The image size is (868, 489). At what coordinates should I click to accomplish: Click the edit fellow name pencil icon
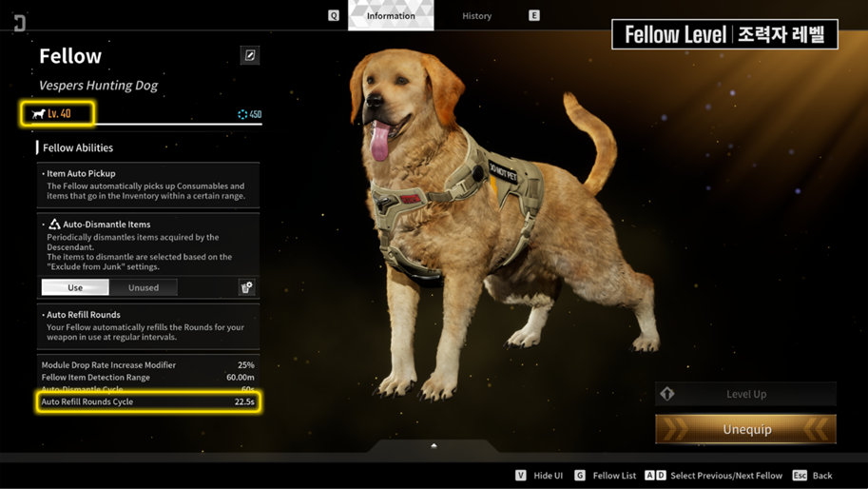(250, 55)
